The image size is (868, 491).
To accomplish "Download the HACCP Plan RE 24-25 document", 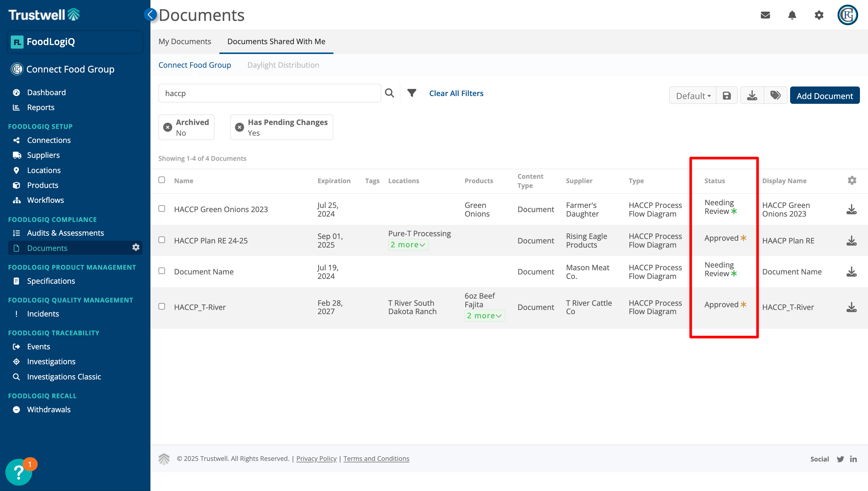I will 852,241.
